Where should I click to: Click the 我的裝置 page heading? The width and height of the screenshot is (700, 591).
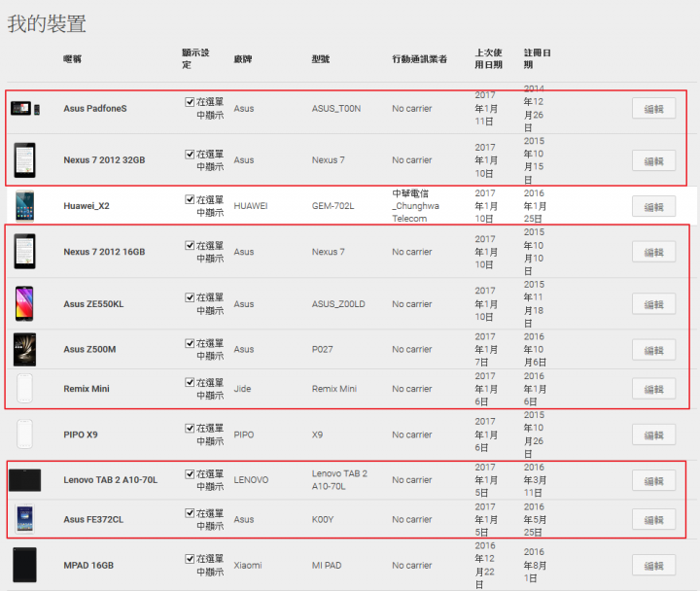(x=47, y=23)
